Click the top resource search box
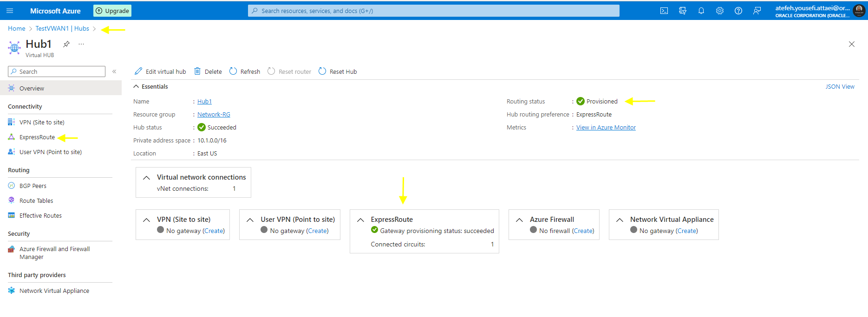This screenshot has height=317, width=868. [433, 11]
